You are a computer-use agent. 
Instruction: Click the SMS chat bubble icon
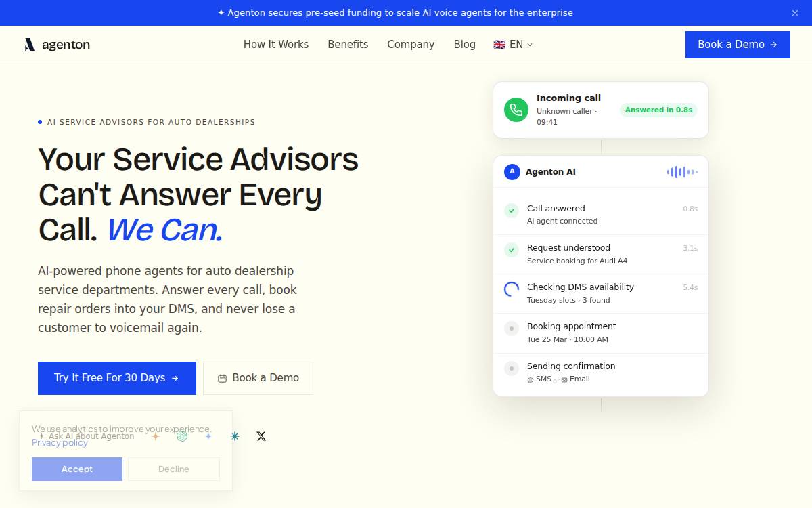pyautogui.click(x=531, y=380)
